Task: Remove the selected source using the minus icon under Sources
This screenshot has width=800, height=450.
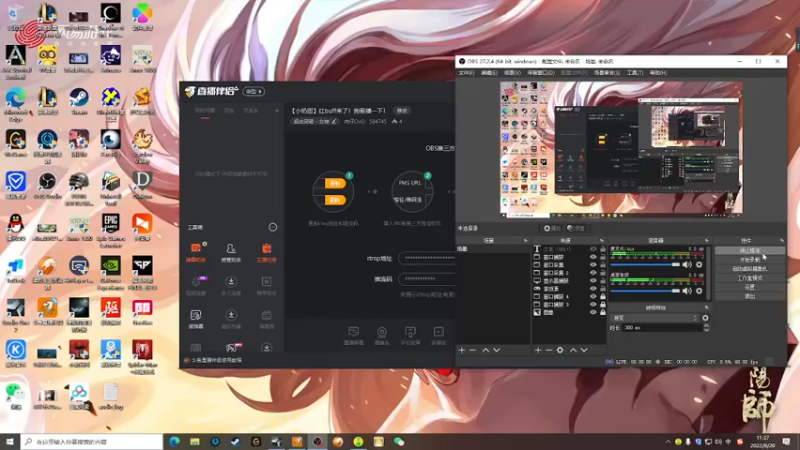Action: (548, 350)
